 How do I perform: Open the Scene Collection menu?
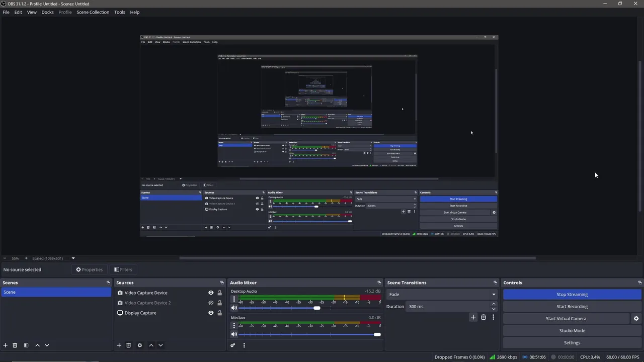click(x=93, y=12)
